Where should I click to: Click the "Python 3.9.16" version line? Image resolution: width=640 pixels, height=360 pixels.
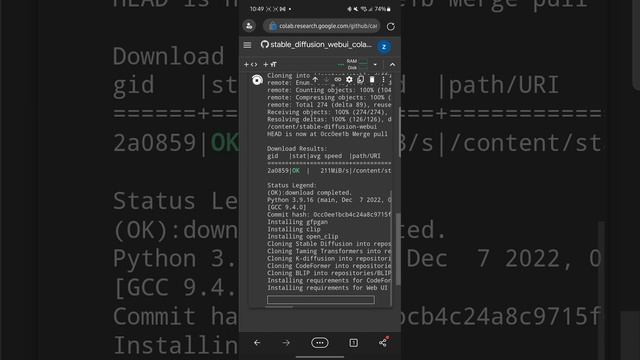[x=329, y=200]
